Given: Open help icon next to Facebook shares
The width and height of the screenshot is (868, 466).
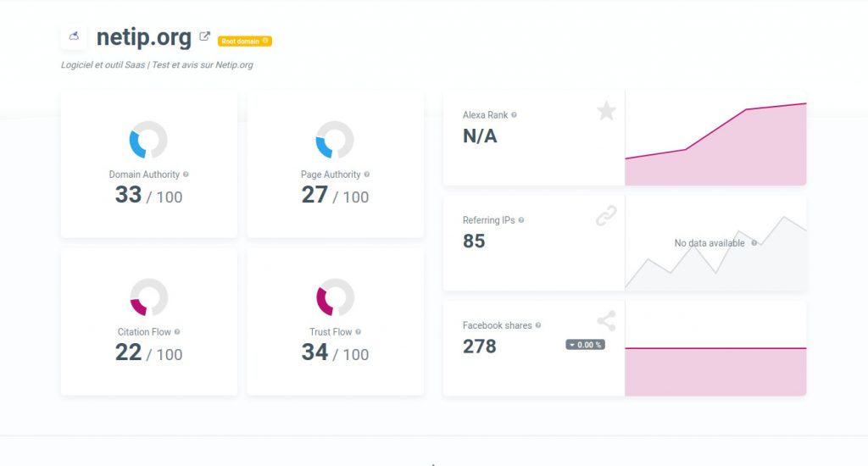Looking at the screenshot, I should pyautogui.click(x=538, y=325).
